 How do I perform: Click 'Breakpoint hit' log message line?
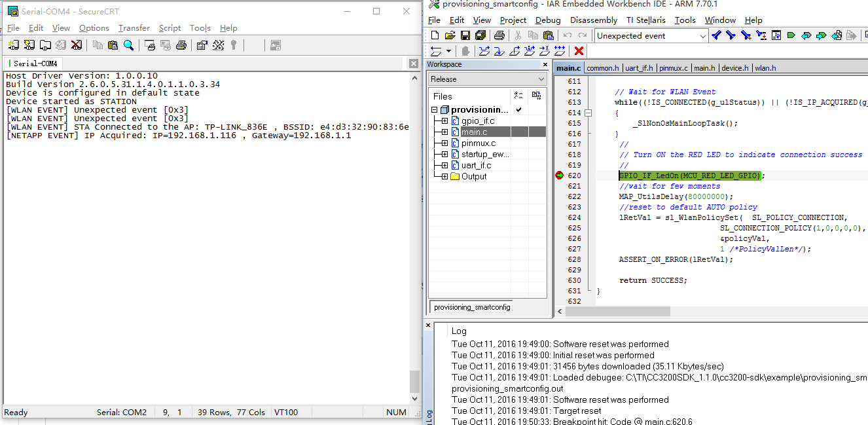click(572, 422)
